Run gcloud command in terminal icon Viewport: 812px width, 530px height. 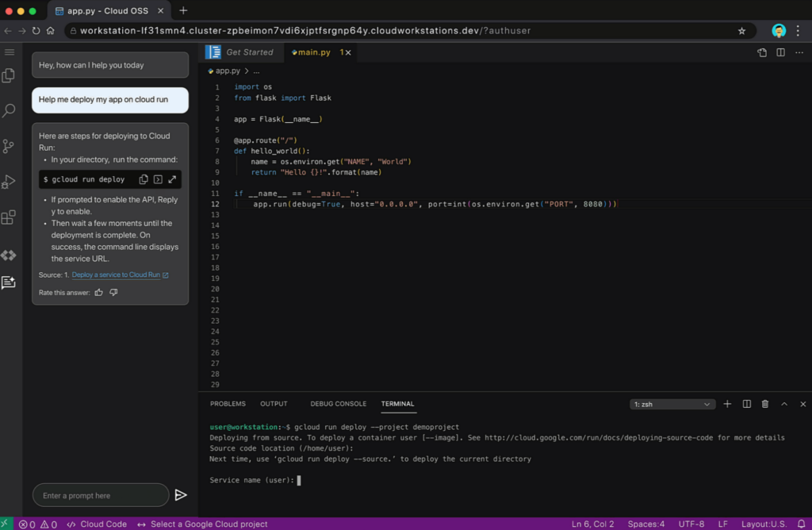[x=158, y=179]
